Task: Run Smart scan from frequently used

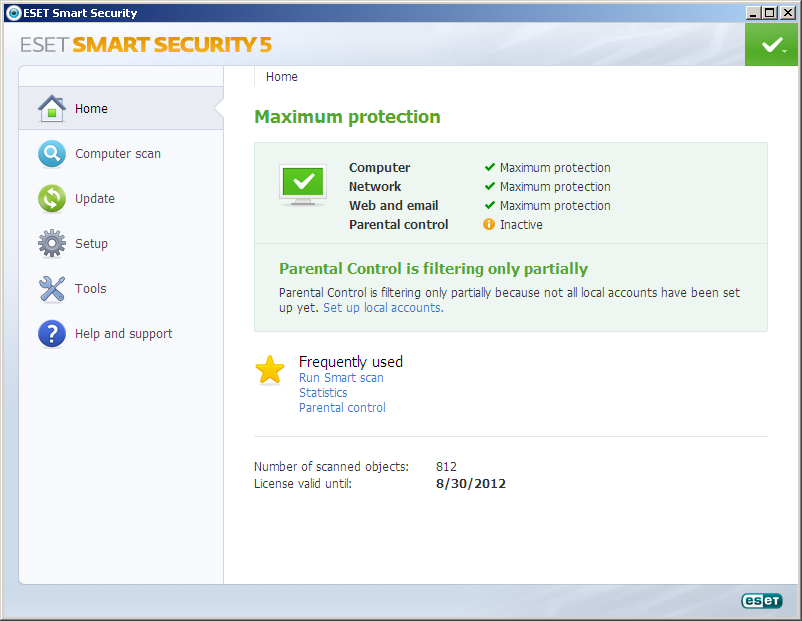Action: (341, 378)
